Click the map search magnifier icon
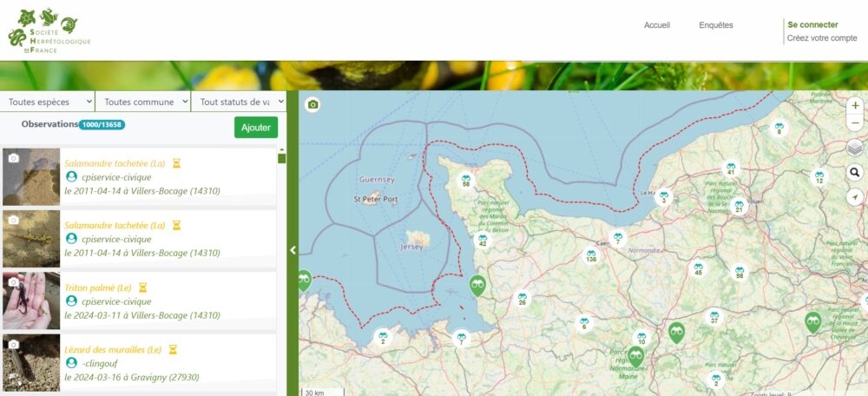 pyautogui.click(x=855, y=173)
